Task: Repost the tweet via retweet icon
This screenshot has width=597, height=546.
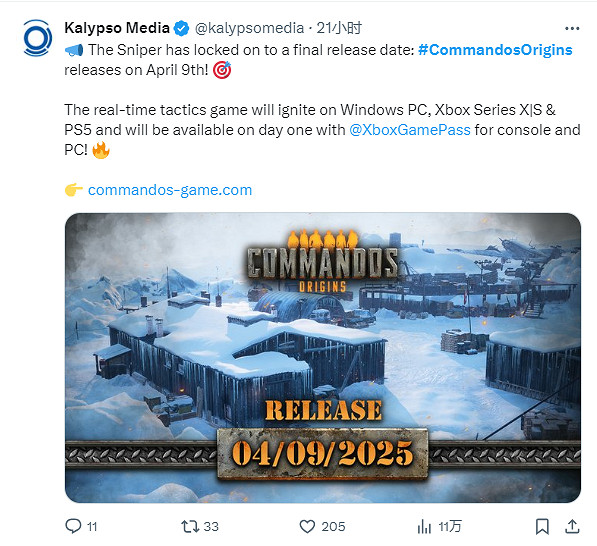Action: [190, 527]
